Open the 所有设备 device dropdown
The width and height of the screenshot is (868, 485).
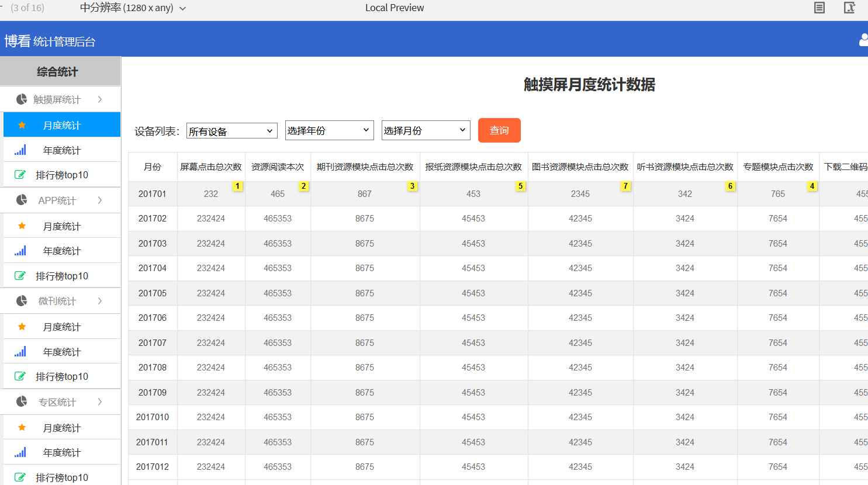tap(232, 131)
